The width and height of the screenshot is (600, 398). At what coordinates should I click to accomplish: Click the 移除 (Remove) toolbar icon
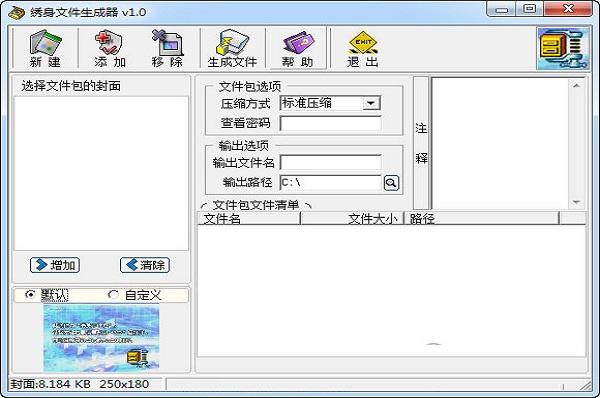(x=167, y=49)
